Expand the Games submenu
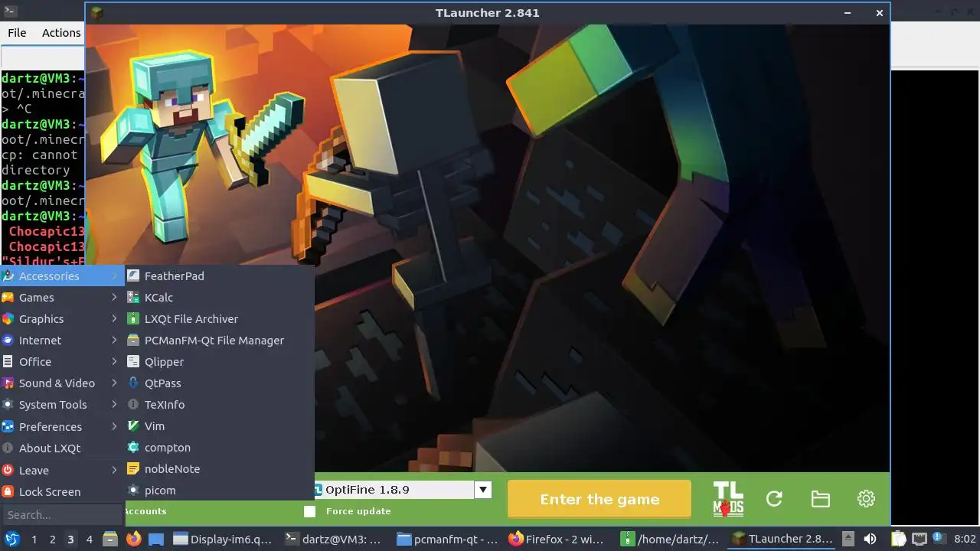 (63, 297)
